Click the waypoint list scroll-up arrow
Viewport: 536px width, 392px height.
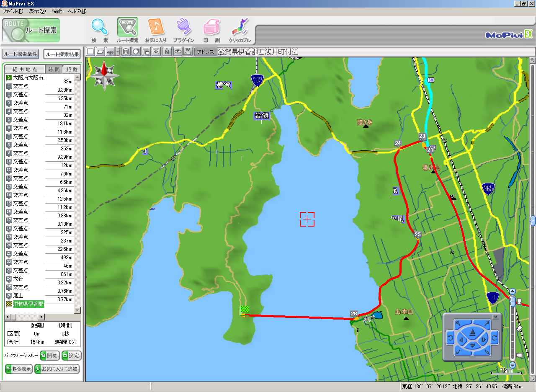[x=77, y=77]
